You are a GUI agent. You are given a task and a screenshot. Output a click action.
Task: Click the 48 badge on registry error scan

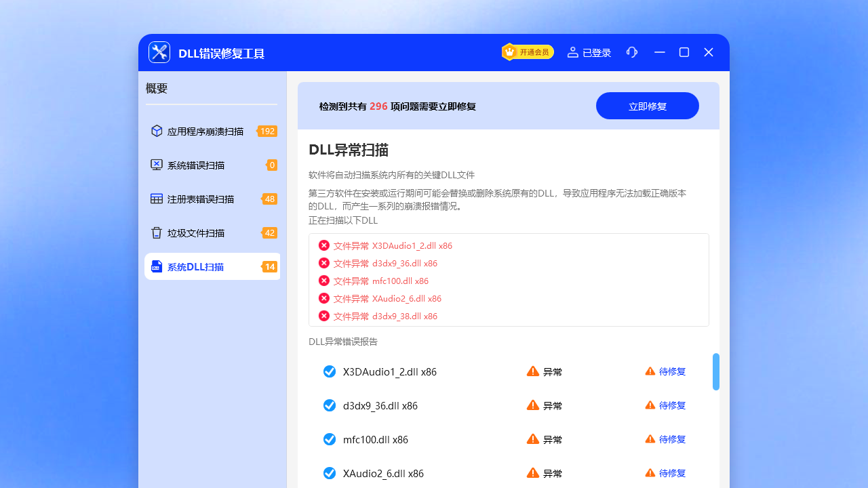pos(269,199)
